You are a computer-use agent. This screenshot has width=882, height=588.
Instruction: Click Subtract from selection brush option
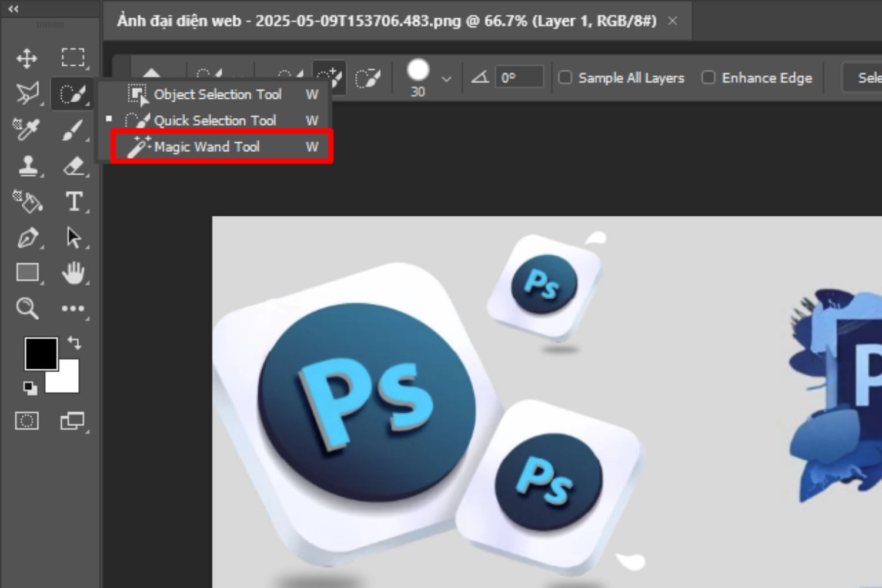click(x=369, y=78)
